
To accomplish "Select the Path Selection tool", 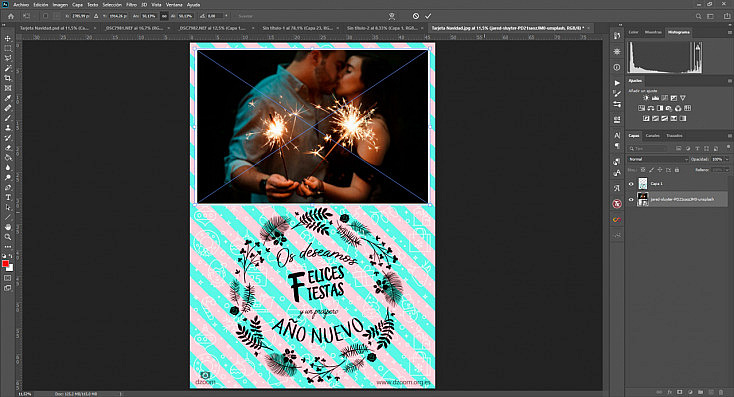I will pyautogui.click(x=7, y=207).
